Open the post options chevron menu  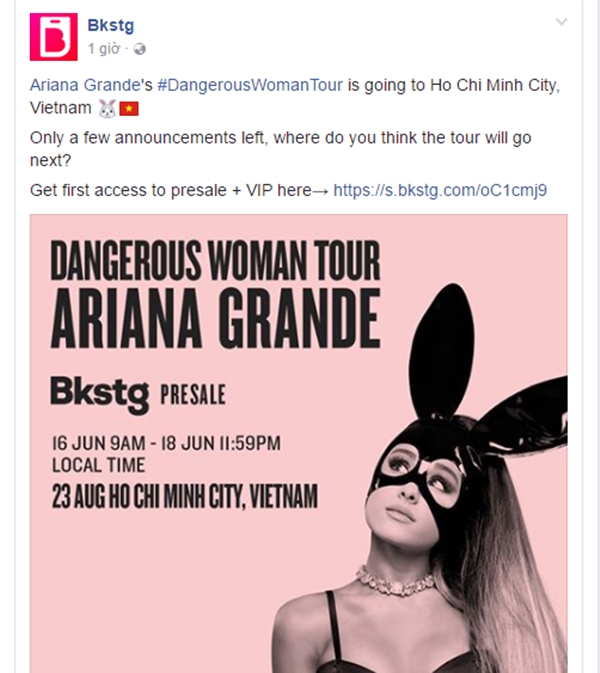[x=561, y=21]
